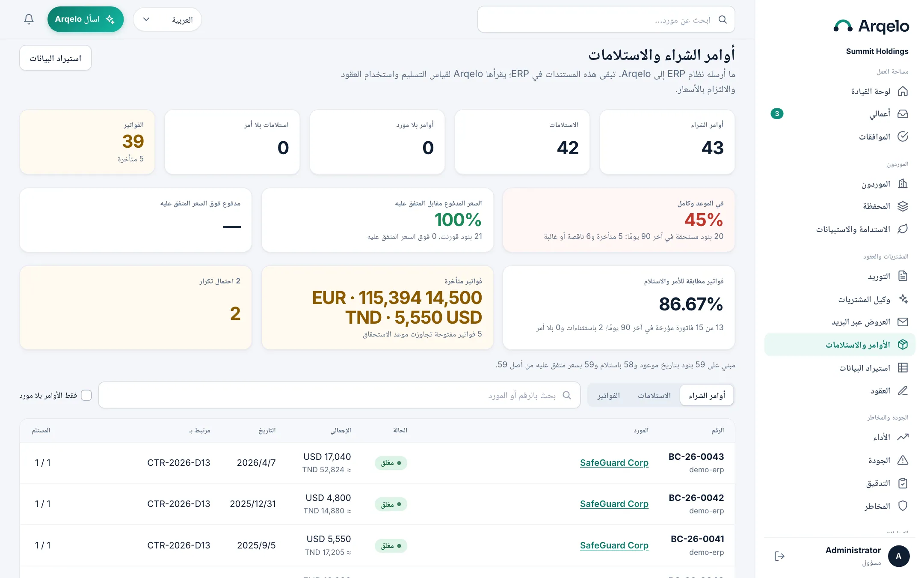The image size is (924, 578).
Task: Open the sustainability leaf icon
Action: [x=903, y=229]
